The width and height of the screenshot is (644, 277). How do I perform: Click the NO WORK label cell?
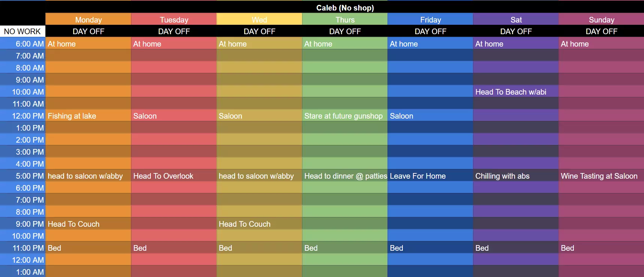point(23,32)
